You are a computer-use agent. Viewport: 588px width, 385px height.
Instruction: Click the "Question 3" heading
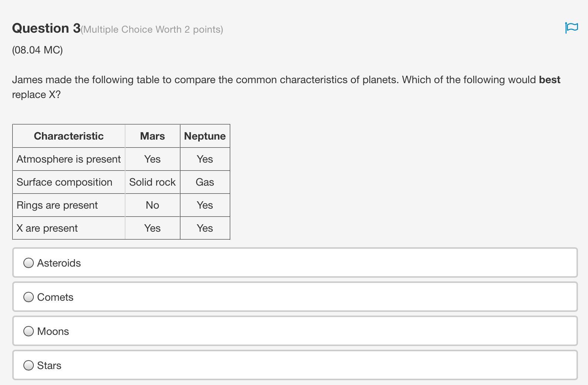click(46, 28)
